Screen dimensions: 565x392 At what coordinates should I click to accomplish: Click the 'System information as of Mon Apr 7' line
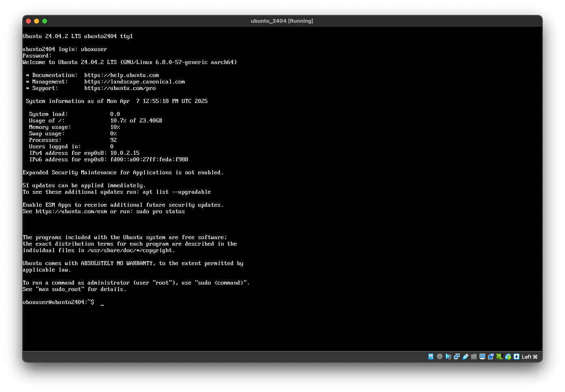[117, 101]
